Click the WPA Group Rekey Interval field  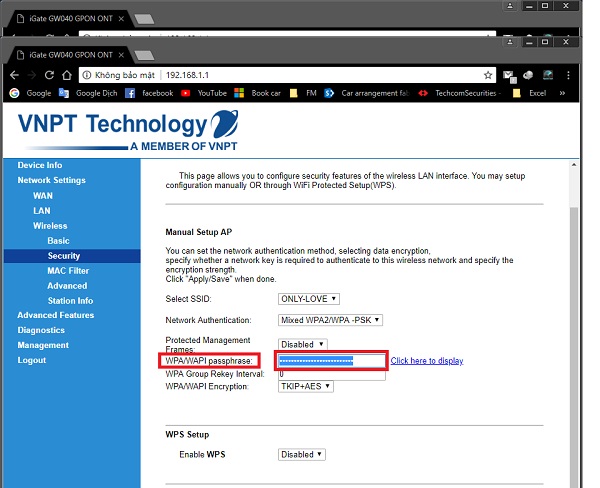point(332,375)
